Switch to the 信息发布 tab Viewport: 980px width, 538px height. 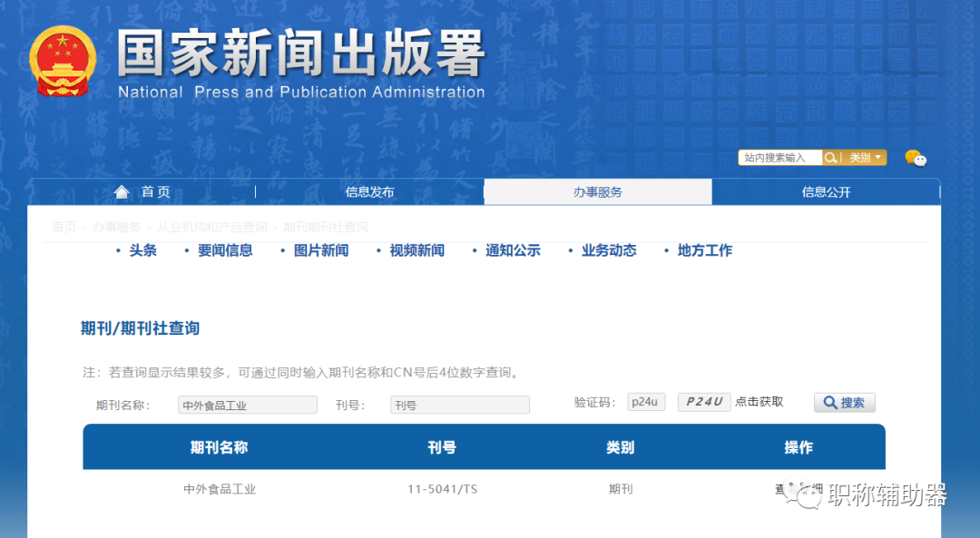click(369, 191)
